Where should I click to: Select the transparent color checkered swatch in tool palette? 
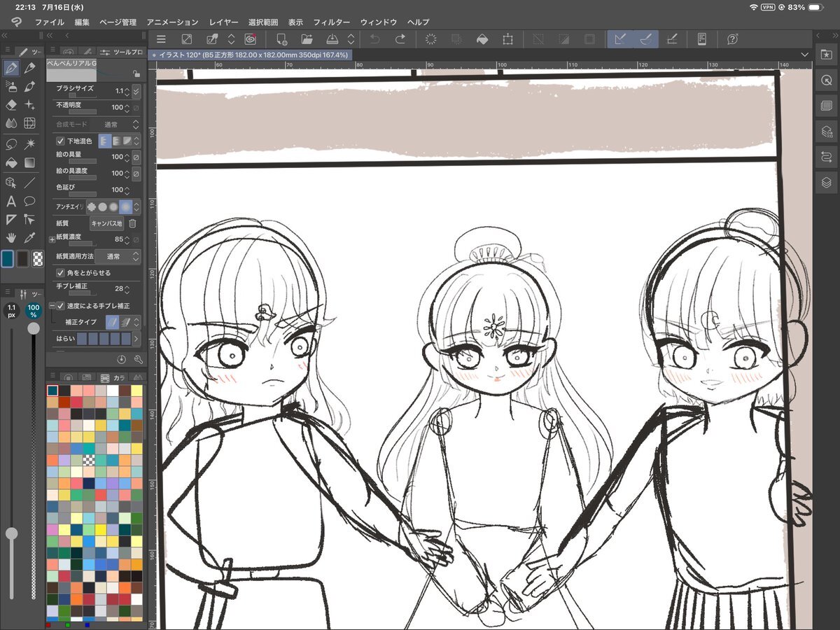tap(38, 258)
